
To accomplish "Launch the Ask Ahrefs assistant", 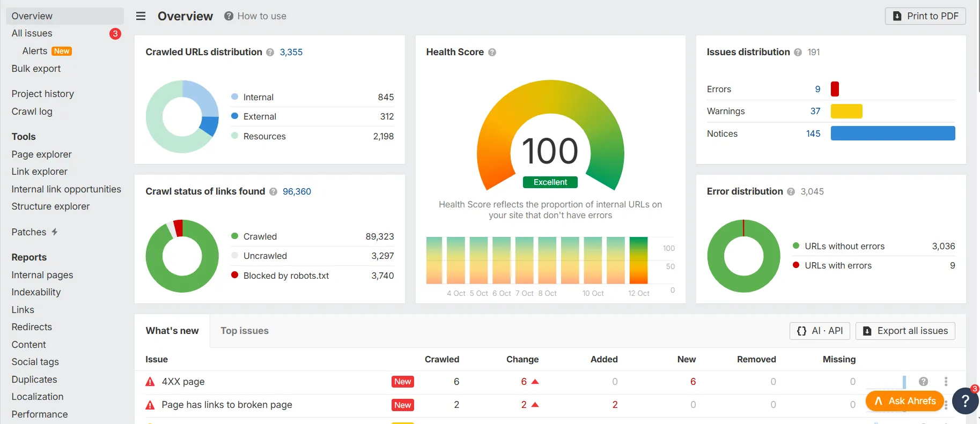I will (905, 401).
